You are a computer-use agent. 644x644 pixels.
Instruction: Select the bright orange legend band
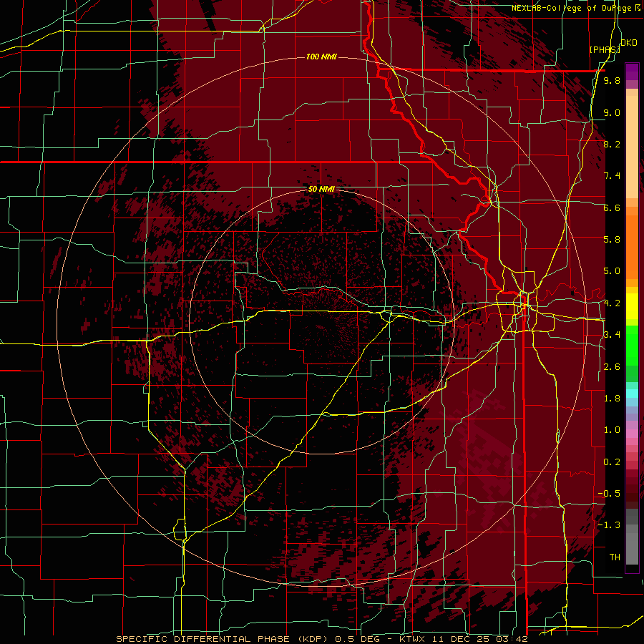click(632, 246)
